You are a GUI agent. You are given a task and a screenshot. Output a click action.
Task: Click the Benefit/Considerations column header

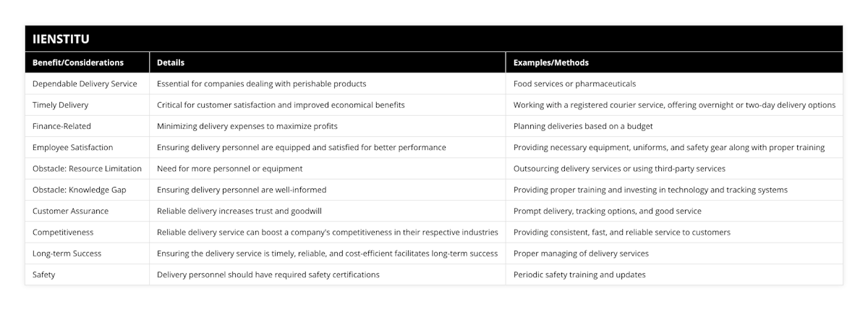coord(78,62)
